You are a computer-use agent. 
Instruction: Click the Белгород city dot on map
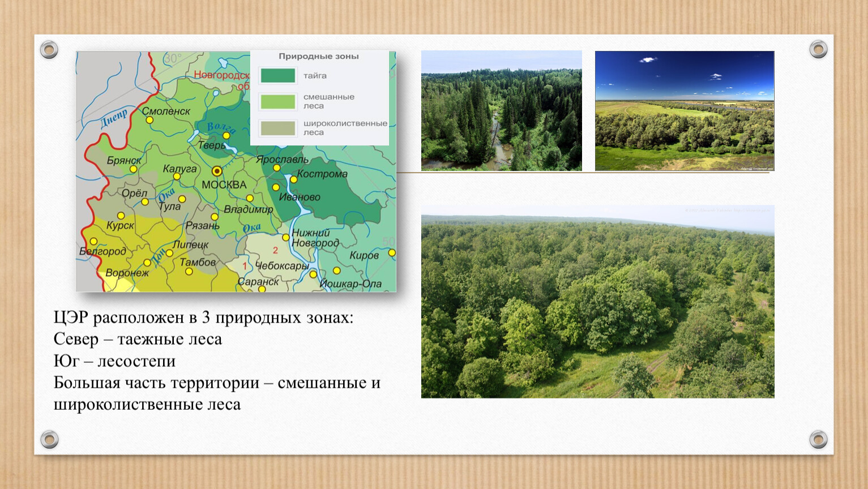coord(93,242)
